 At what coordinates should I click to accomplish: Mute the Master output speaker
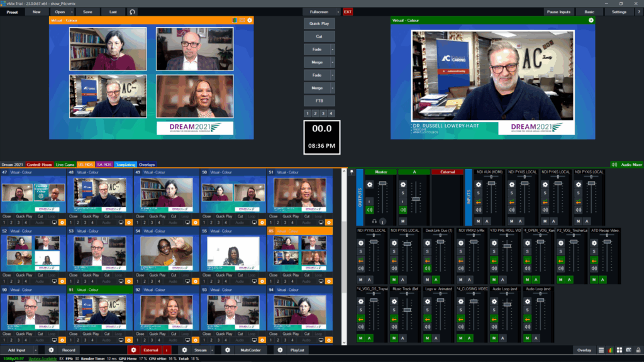click(x=370, y=211)
